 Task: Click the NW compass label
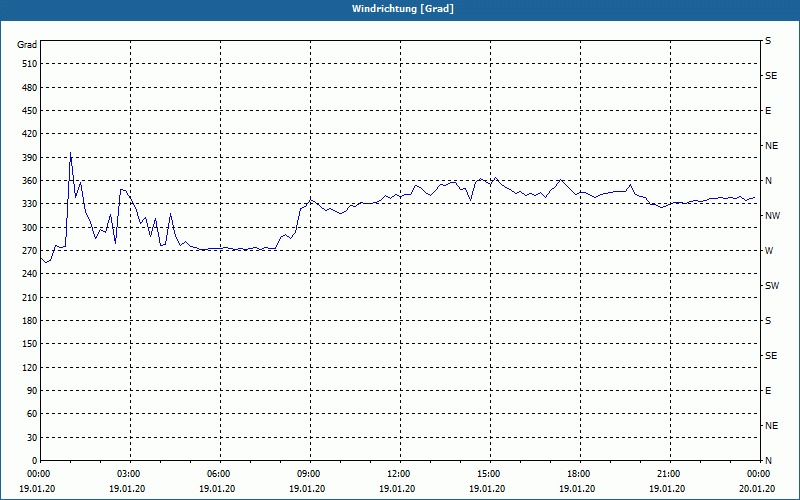tap(772, 216)
